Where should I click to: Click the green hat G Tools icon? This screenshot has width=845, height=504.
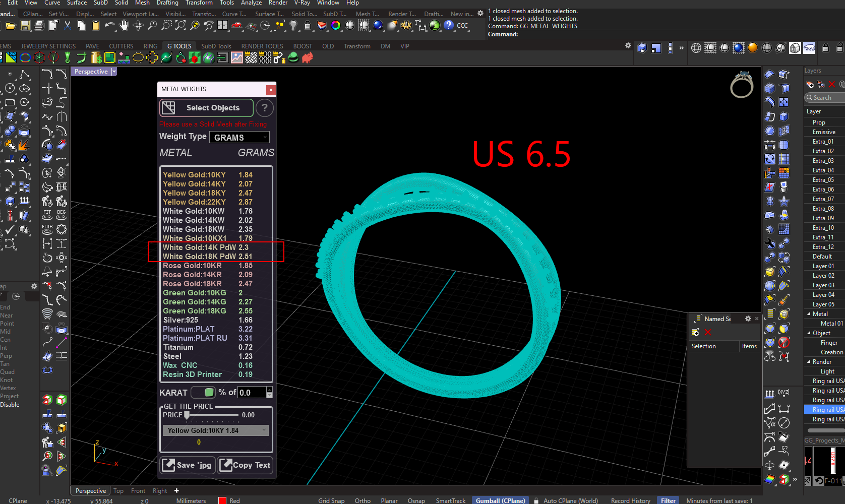pos(293,58)
